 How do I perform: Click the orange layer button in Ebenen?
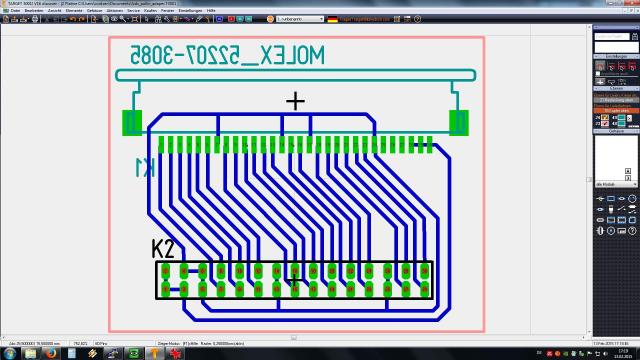tap(616, 111)
